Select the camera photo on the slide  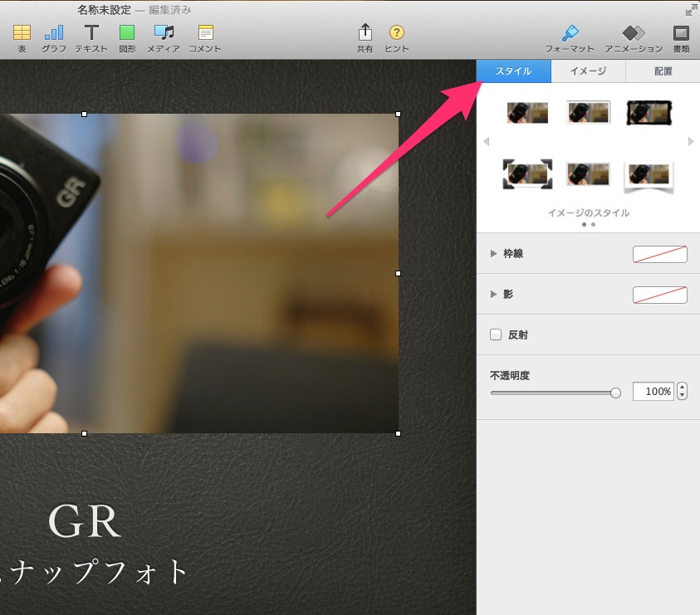click(x=199, y=273)
